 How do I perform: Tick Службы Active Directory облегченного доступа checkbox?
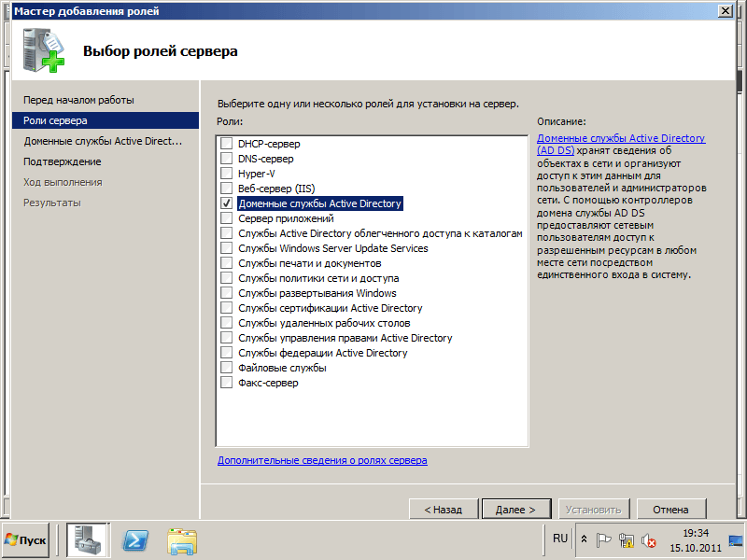[226, 232]
